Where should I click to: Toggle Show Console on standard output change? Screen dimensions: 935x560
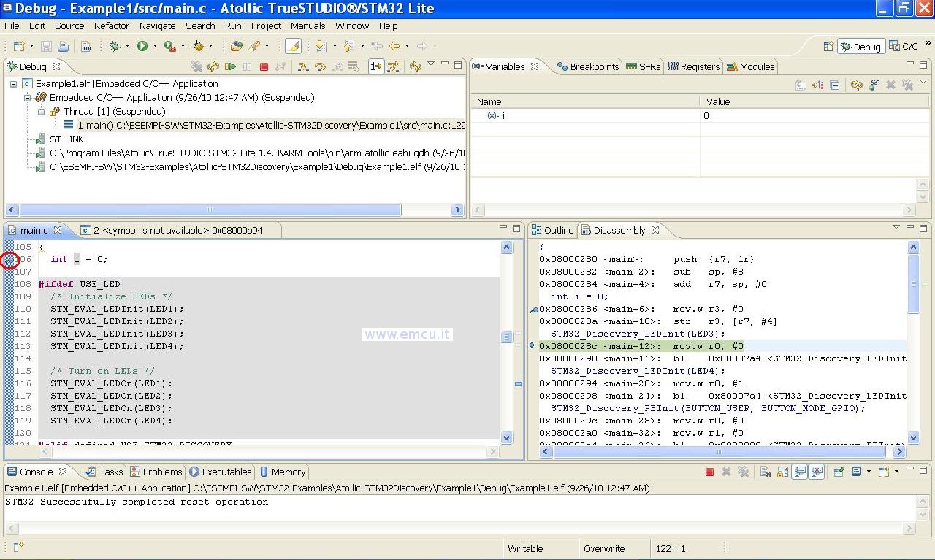pyautogui.click(x=800, y=472)
